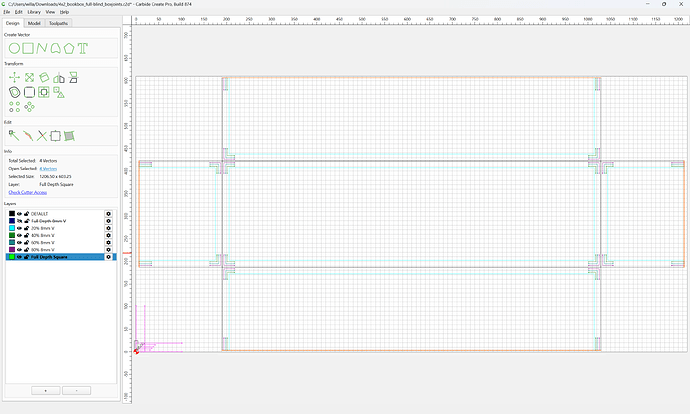Select the Rectangle vector tool
The image size is (690, 414).
(28, 48)
